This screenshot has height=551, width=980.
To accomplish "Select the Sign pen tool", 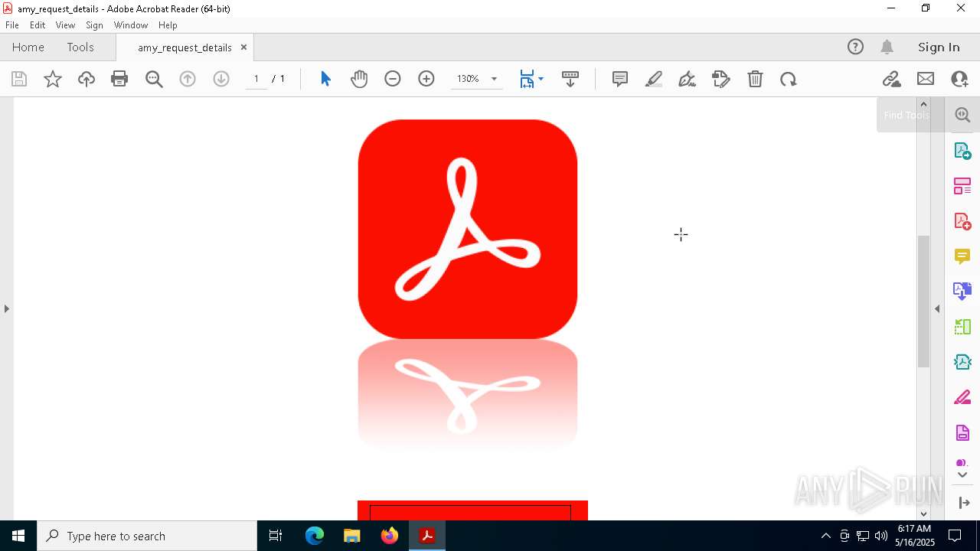I will click(x=688, y=79).
